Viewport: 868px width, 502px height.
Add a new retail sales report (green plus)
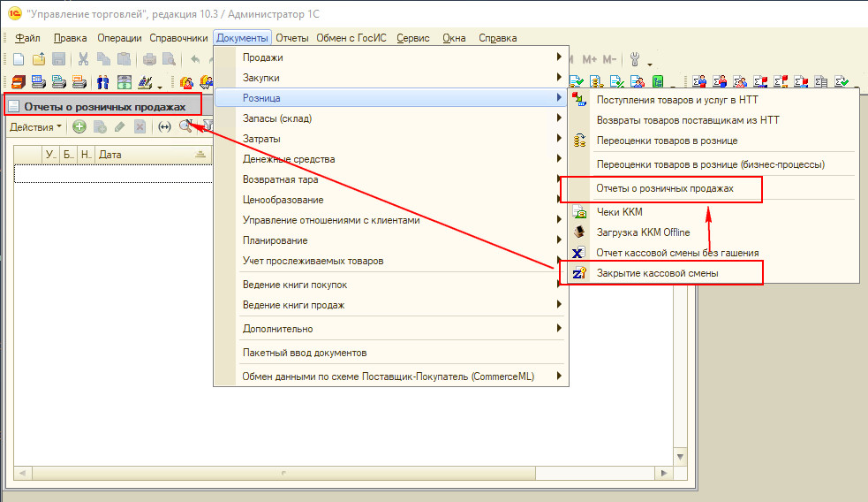pyautogui.click(x=79, y=127)
